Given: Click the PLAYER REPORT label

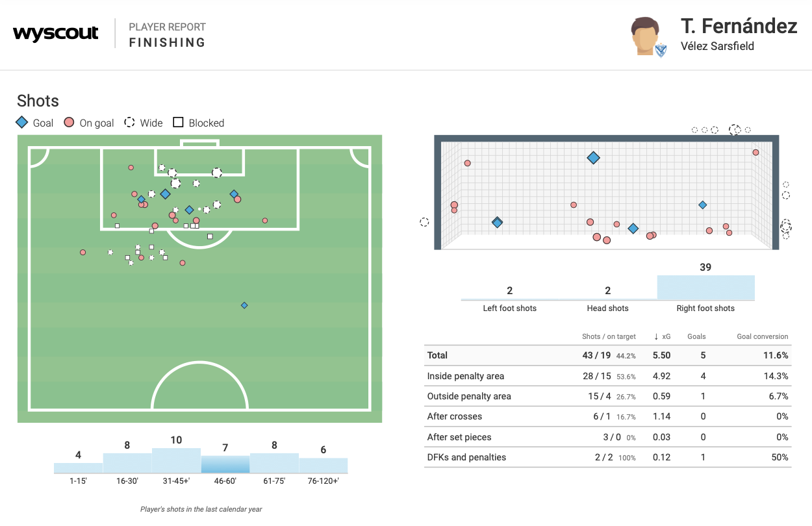Looking at the screenshot, I should [x=167, y=27].
